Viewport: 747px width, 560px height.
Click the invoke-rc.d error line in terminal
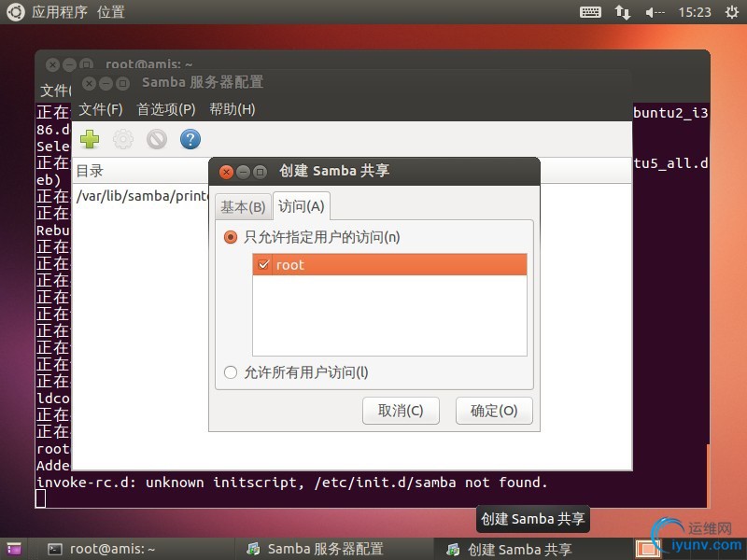[292, 483]
